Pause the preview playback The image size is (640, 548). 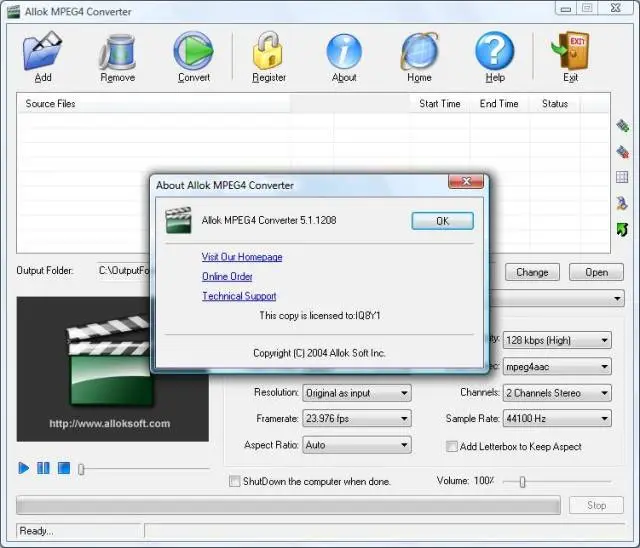pos(43,468)
